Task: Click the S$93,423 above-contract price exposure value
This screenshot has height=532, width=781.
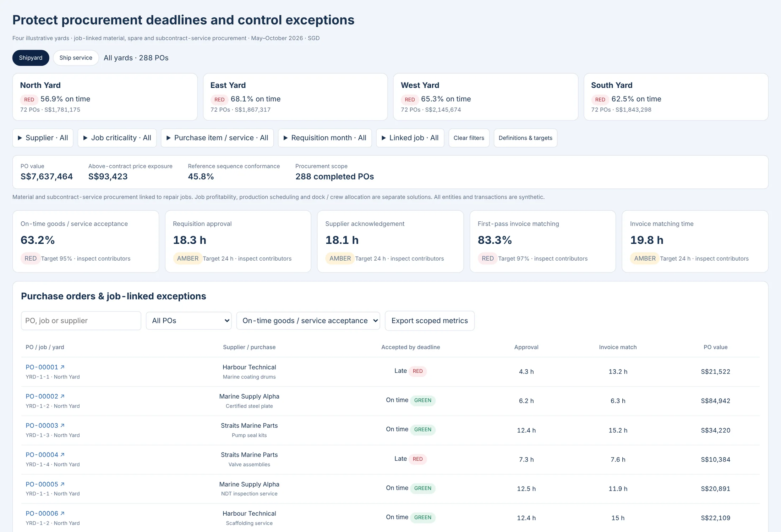Action: tap(108, 177)
